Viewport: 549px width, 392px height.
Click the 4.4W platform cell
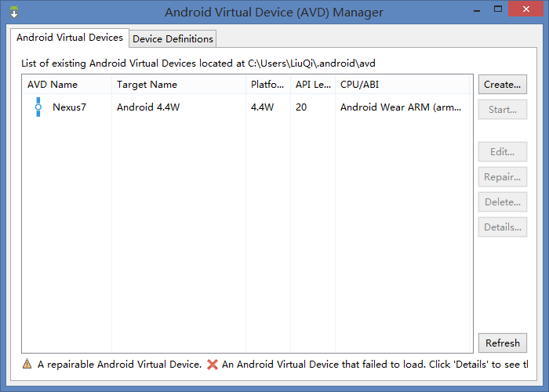click(262, 107)
